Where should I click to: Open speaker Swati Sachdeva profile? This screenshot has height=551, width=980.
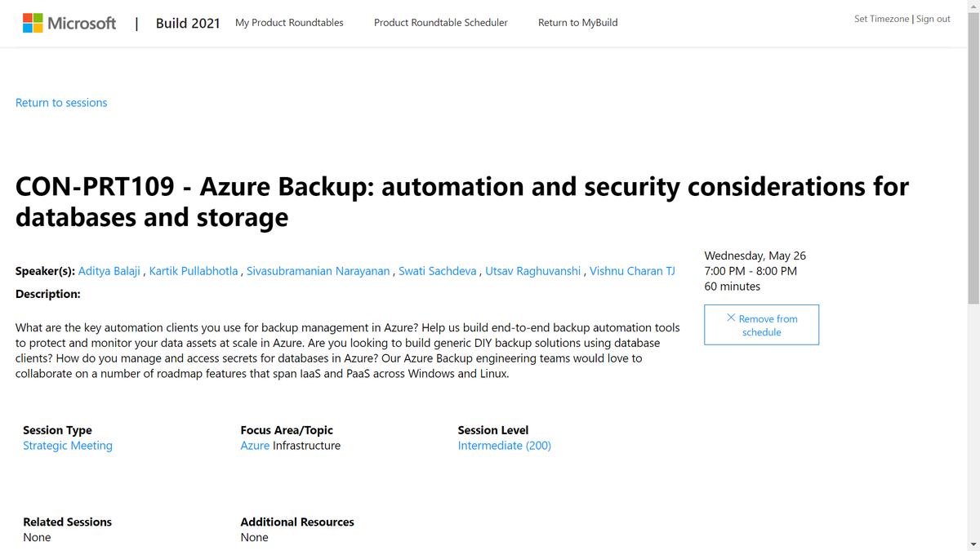point(438,271)
